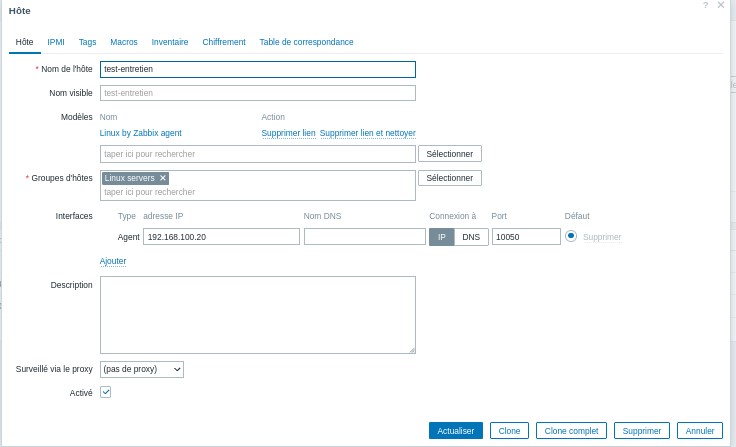Viewport: 736px width, 447px height.
Task: Switch to the Macros tab
Action: [x=124, y=42]
